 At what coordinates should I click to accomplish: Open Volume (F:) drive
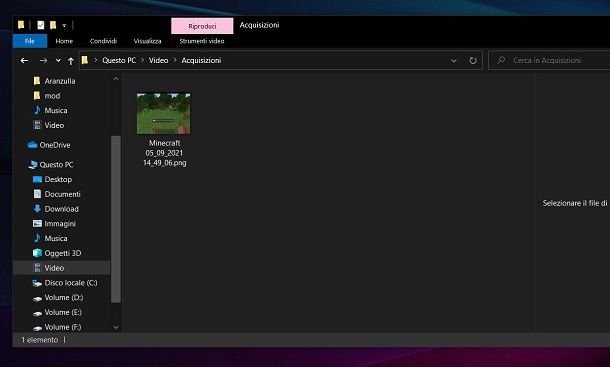pyautogui.click(x=63, y=327)
